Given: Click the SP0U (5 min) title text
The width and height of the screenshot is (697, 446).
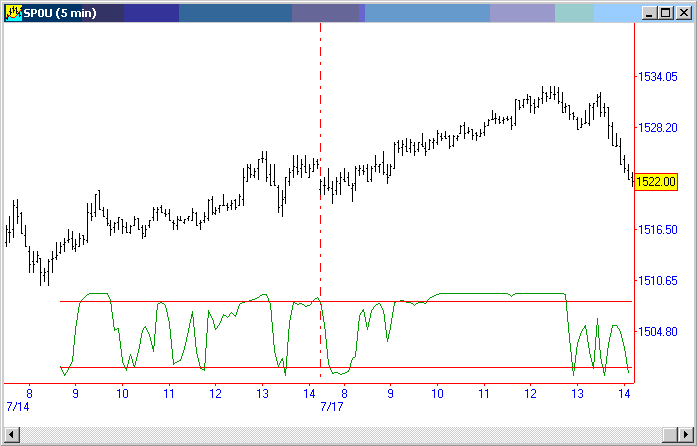Looking at the screenshot, I should [60, 13].
